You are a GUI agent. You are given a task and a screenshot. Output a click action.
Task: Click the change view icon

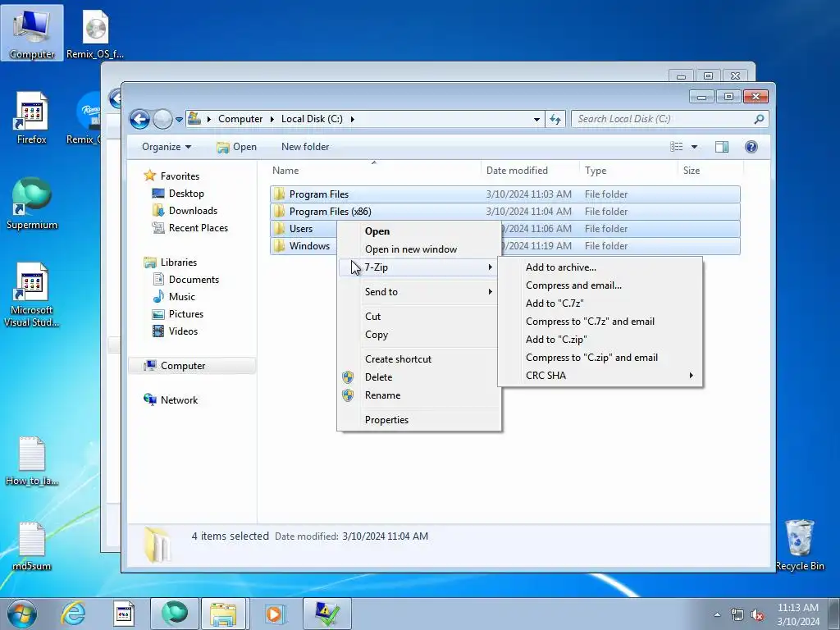(677, 147)
